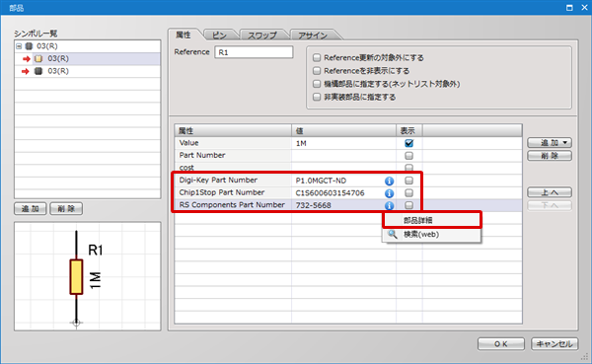Choose 検索(web) from context menu
Image resolution: width=592 pixels, height=364 pixels.
(431, 235)
